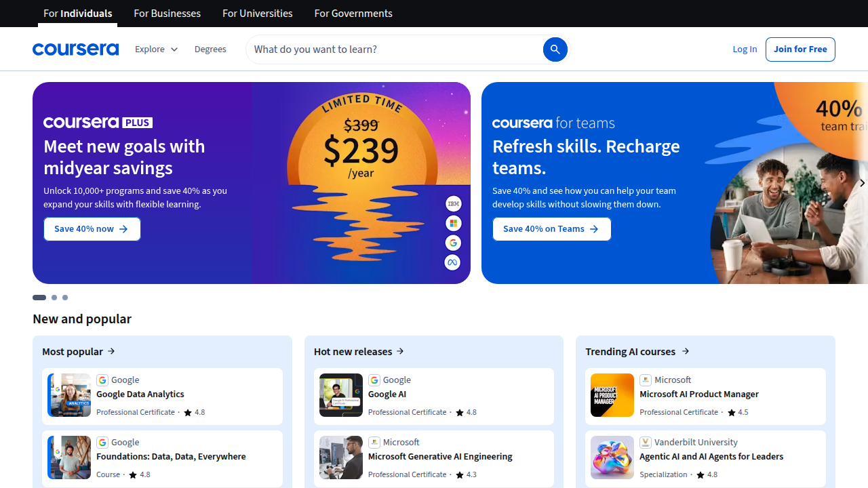Open the Hot new releases link
This screenshot has width=868, height=488.
[359, 351]
